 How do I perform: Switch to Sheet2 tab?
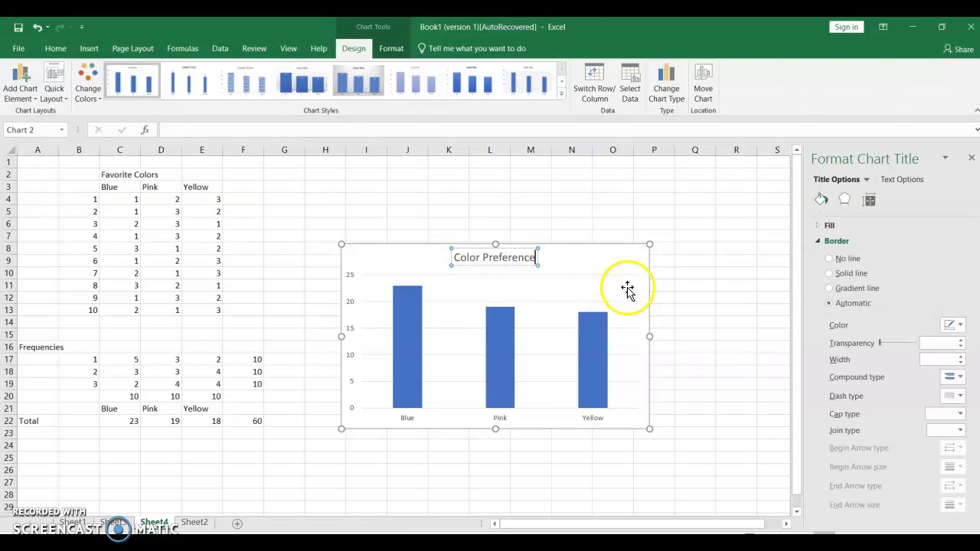[x=194, y=522]
